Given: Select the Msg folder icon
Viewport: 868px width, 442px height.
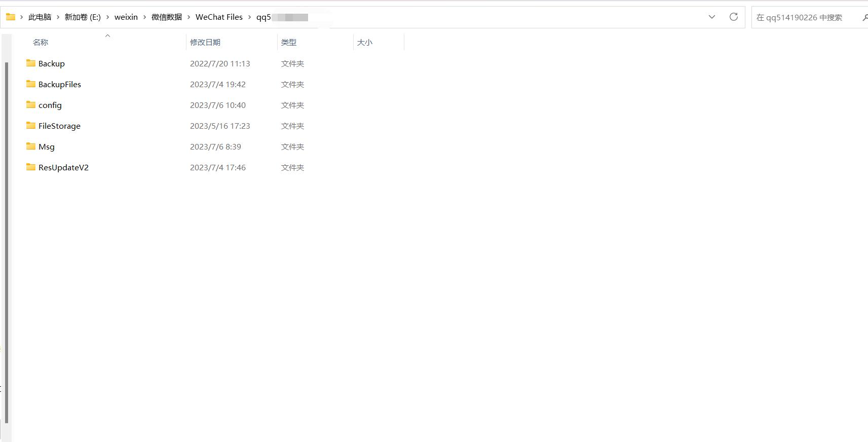Looking at the screenshot, I should click(x=31, y=146).
